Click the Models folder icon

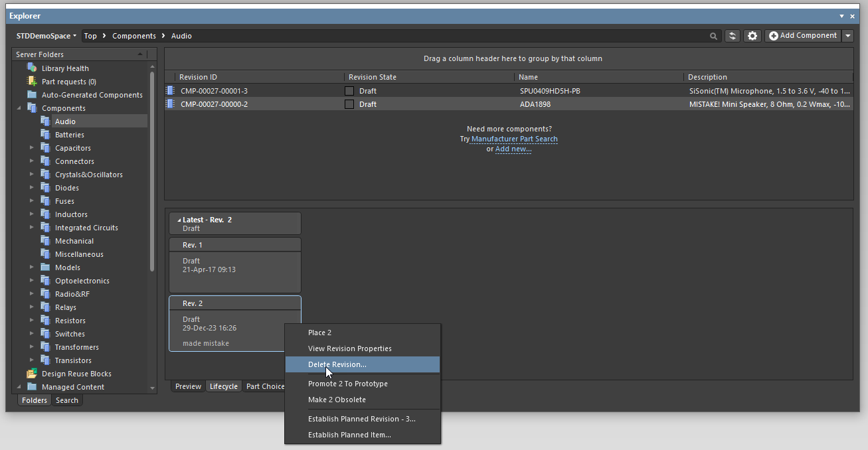(45, 267)
